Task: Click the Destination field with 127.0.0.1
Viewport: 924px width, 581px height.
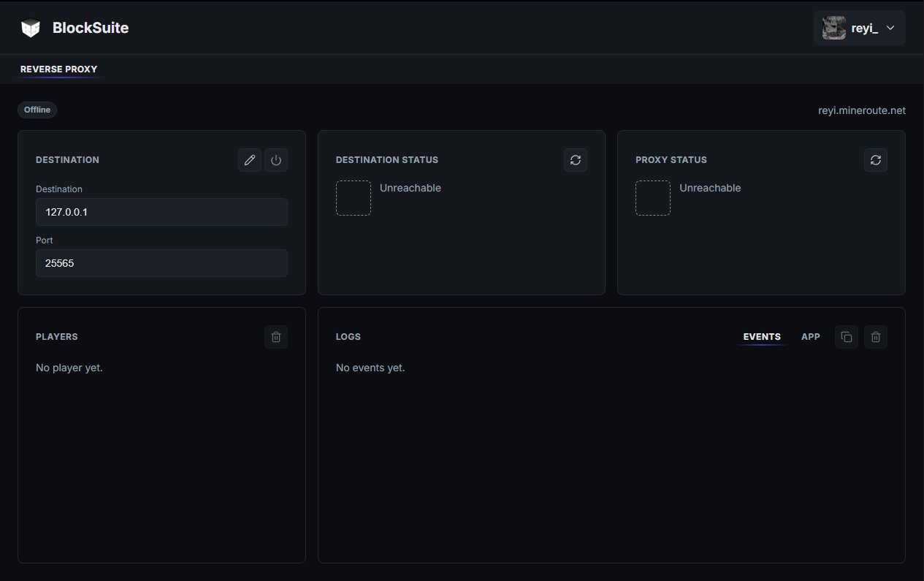Action: click(161, 212)
